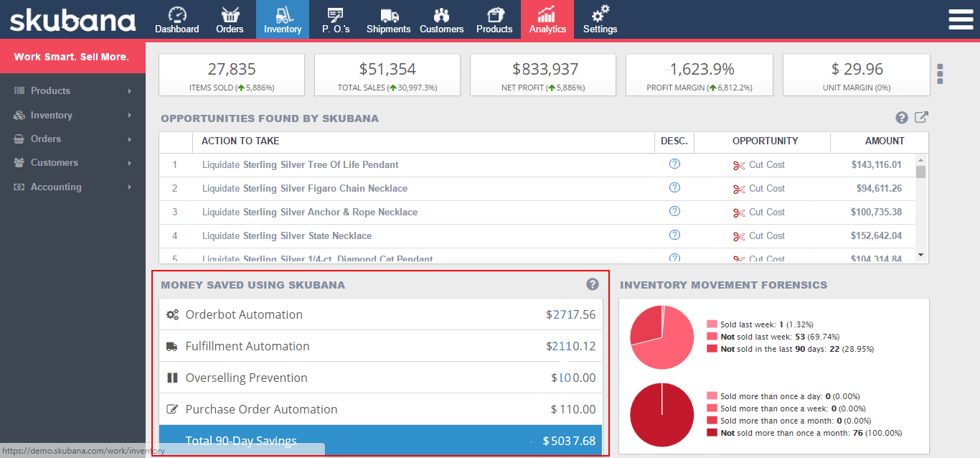Open help for Money Saved Using Skubana
The height and width of the screenshot is (458, 980).
click(x=593, y=284)
